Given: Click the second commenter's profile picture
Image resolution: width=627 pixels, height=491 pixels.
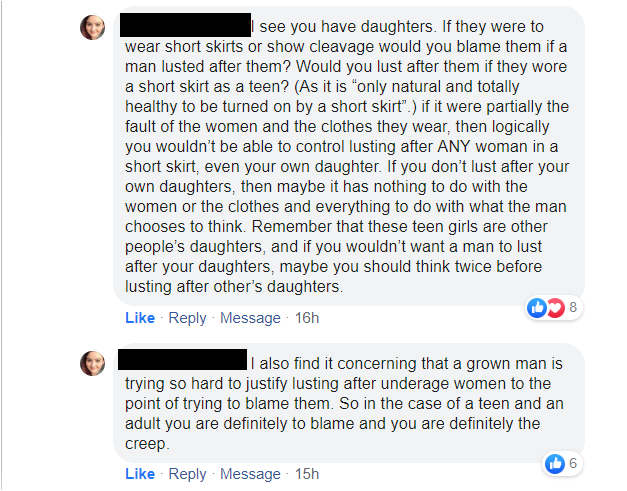Looking at the screenshot, I should (92, 363).
